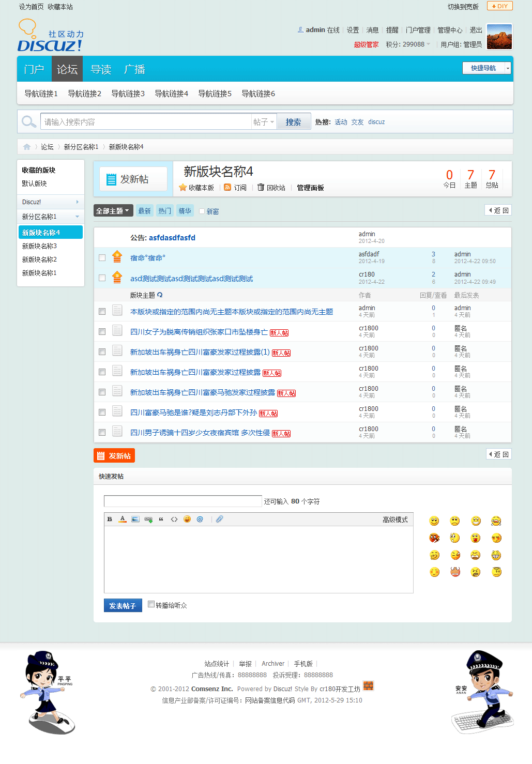Click the insert code icon in editor
Image resolution: width=532 pixels, height=764 pixels.
point(174,519)
